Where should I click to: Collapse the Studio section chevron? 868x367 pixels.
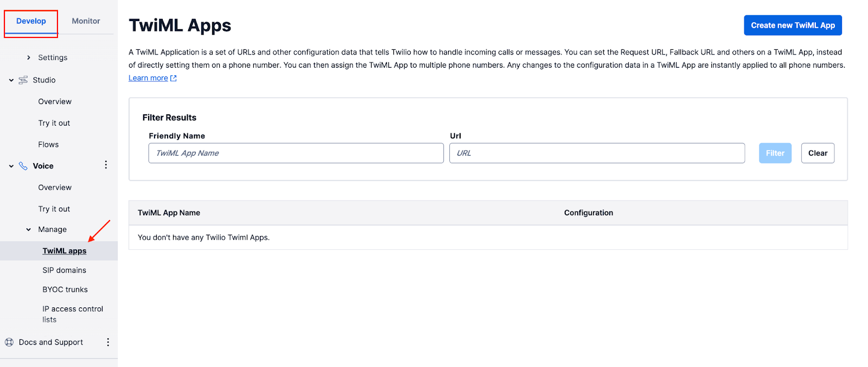pyautogui.click(x=11, y=80)
